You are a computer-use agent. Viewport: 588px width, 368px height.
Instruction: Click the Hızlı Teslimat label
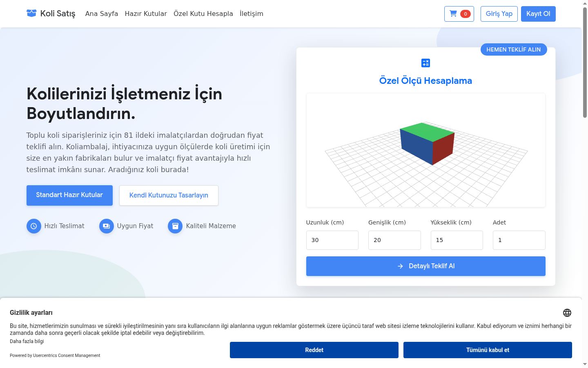point(65,226)
